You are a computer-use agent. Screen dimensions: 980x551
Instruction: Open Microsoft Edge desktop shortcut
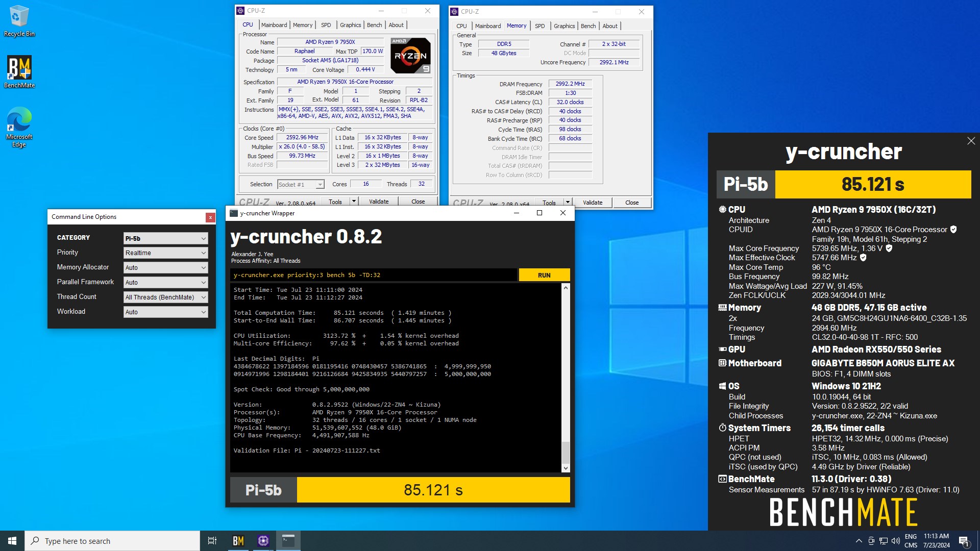coord(19,127)
